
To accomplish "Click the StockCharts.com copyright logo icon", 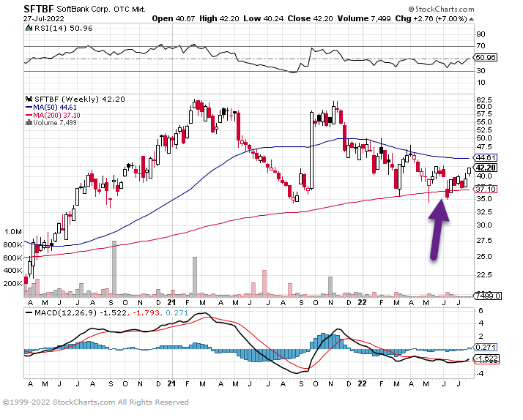I will click(x=411, y=9).
